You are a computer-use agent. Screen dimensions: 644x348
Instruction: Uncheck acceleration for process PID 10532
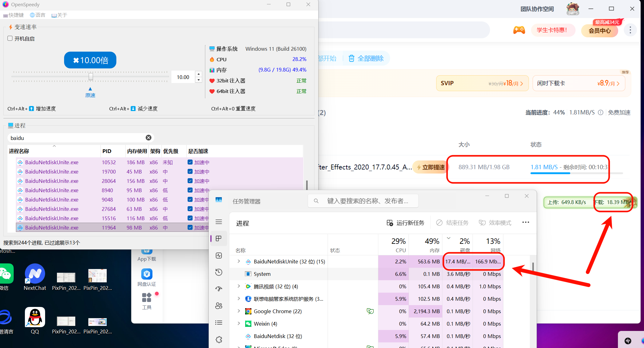tap(190, 162)
